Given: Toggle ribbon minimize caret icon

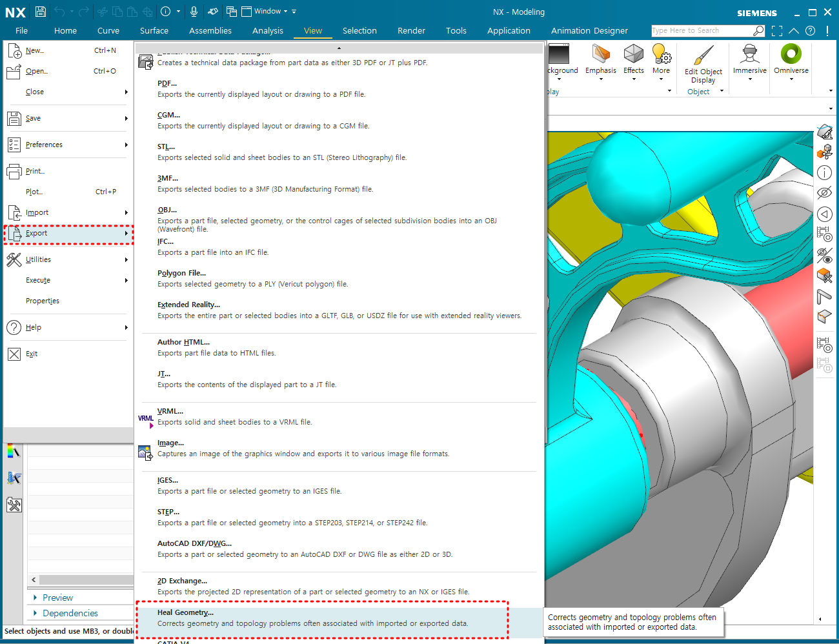Looking at the screenshot, I should (x=794, y=30).
